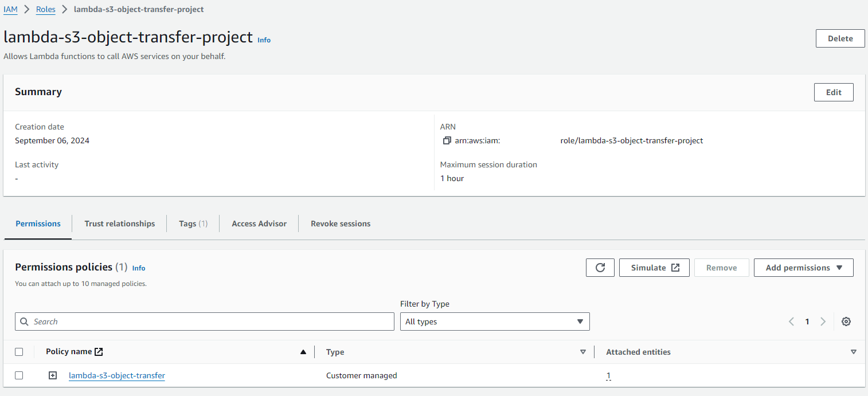Click the Type column header
The image size is (868, 396).
[x=335, y=352]
